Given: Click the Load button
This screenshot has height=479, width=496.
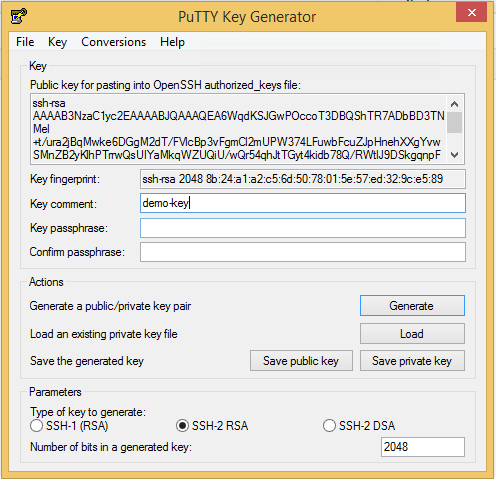Looking at the screenshot, I should pyautogui.click(x=412, y=334).
